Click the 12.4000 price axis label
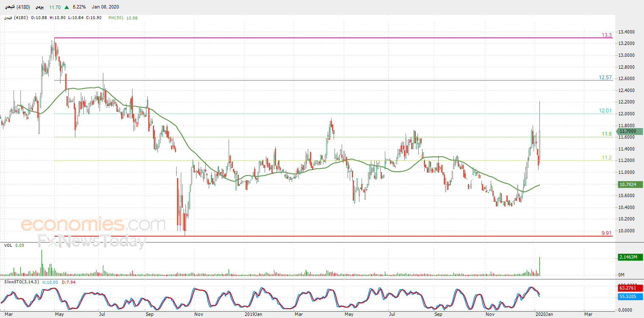Screen dimensions: 644x318 [626, 90]
